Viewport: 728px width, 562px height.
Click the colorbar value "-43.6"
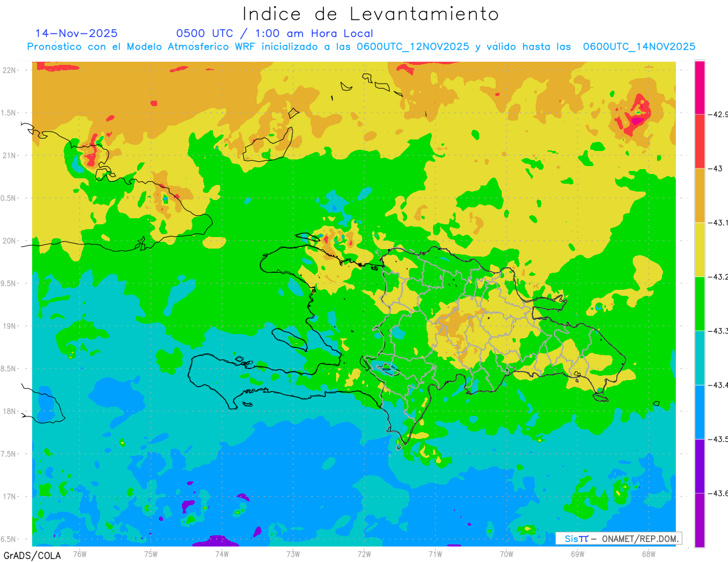tap(718, 493)
